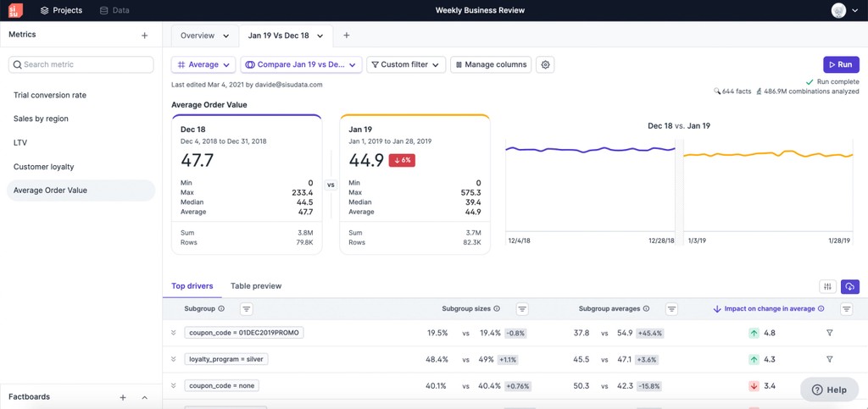
Task: Click filter icon on coupon_code 01DEC2019PROMO row
Action: point(829,334)
